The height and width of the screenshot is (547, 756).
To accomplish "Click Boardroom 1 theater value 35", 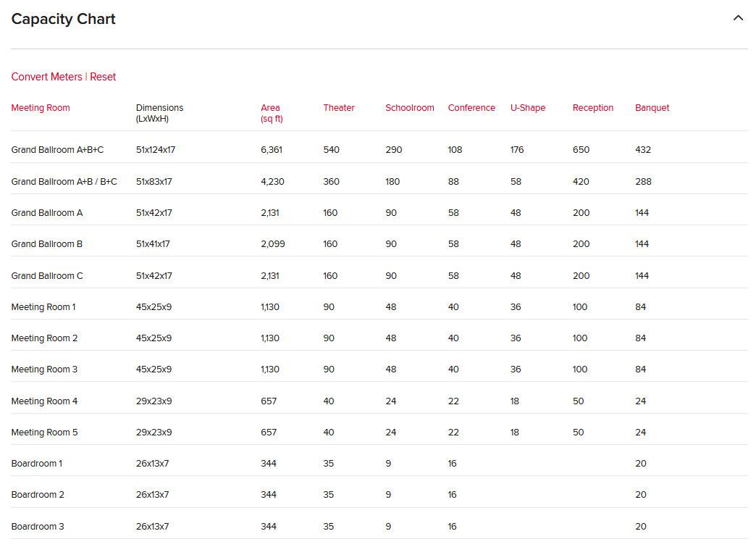I will click(328, 463).
